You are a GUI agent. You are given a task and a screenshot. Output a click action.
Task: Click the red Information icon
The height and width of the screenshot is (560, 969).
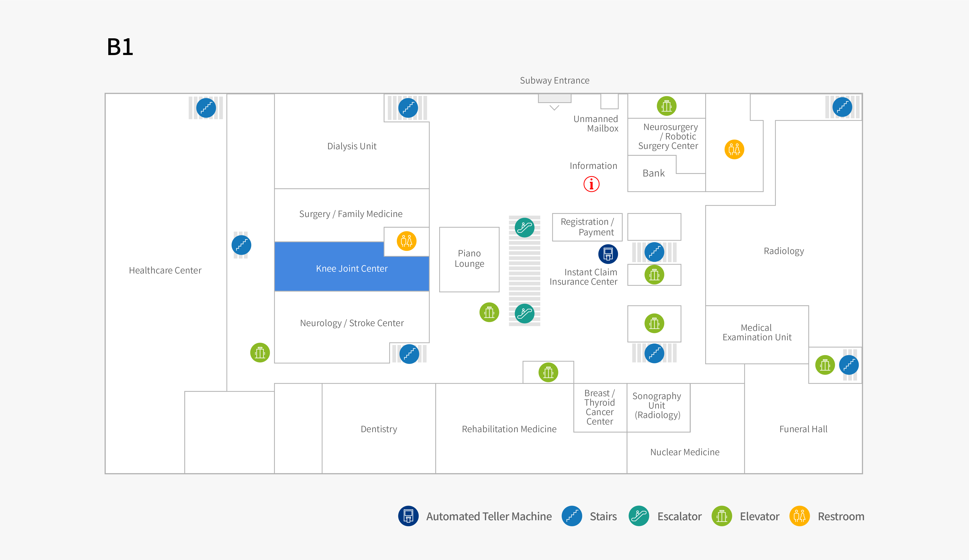tap(591, 184)
